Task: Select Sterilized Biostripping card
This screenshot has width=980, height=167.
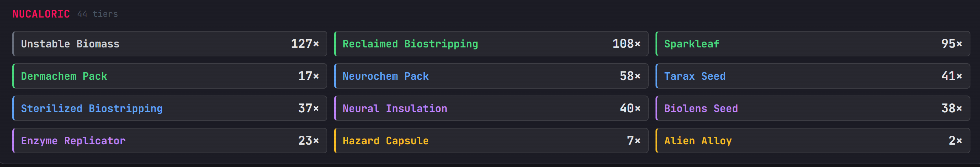Action: [x=170, y=109]
